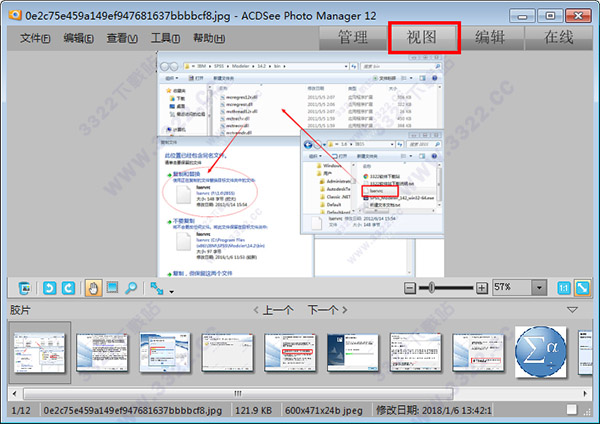600x424 pixels.
Task: Click the 修改日期 status entry
Action: coord(434,411)
